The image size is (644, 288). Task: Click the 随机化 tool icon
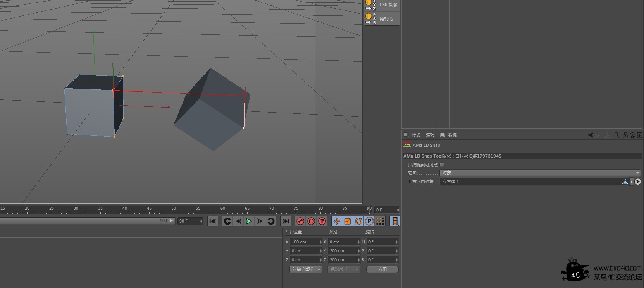point(371,18)
